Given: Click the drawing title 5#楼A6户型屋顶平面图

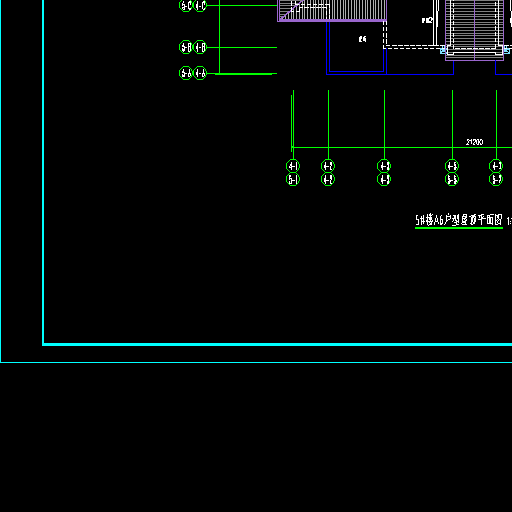Looking at the screenshot, I should pyautogui.click(x=459, y=220).
